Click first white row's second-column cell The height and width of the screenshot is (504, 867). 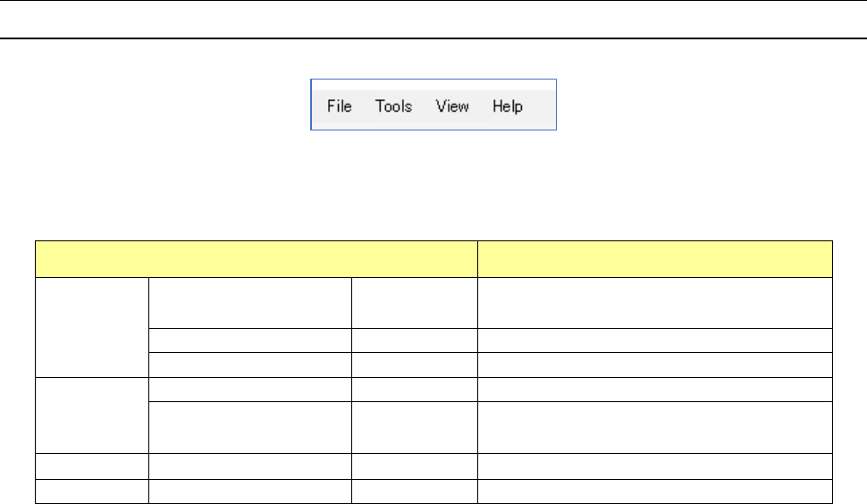(249, 303)
